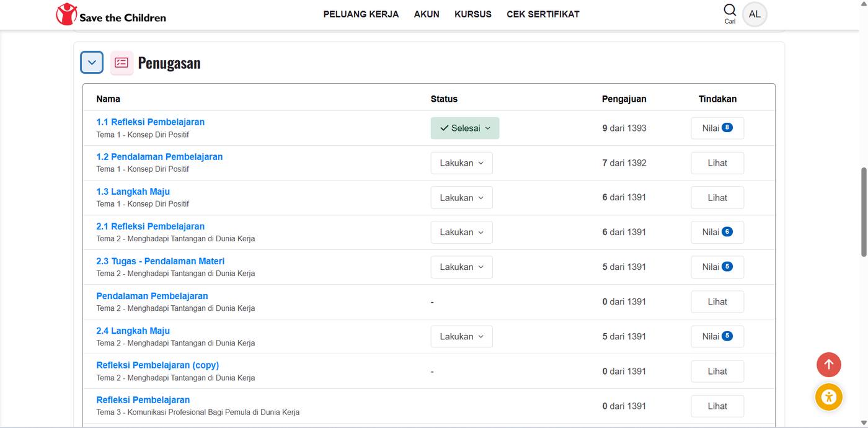Viewport: 868px width, 428px height.
Task: Open the Tema 3 Refleksi Pembelajaran link
Action: pyautogui.click(x=143, y=400)
